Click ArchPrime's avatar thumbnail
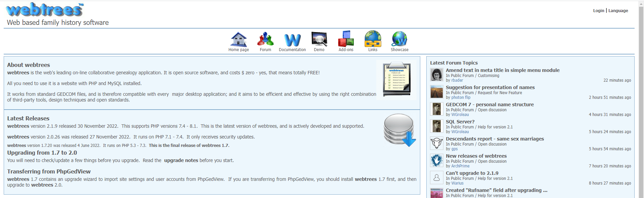The height and width of the screenshot is (198, 644). (436, 160)
